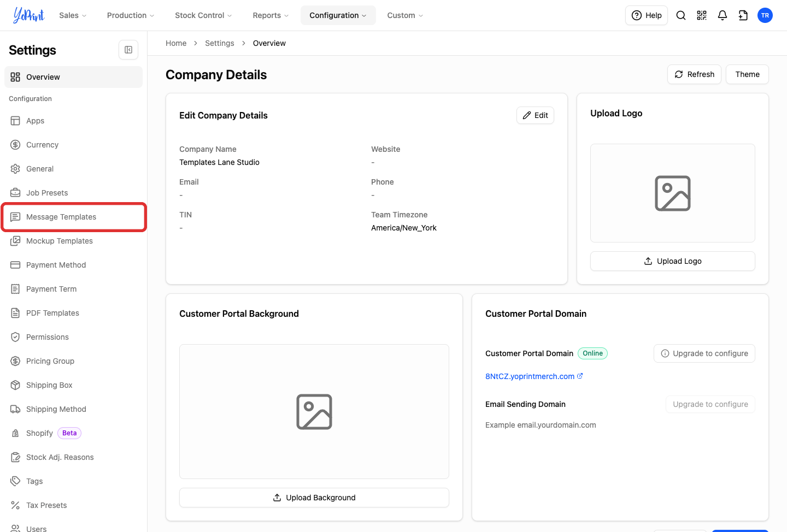
Task: Click the Upload Logo button
Action: (x=673, y=261)
